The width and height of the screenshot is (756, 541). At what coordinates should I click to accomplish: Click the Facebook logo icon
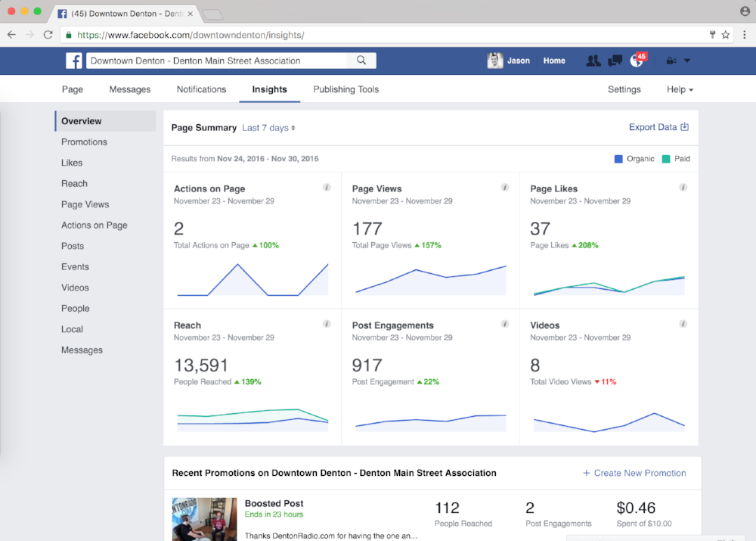74,61
